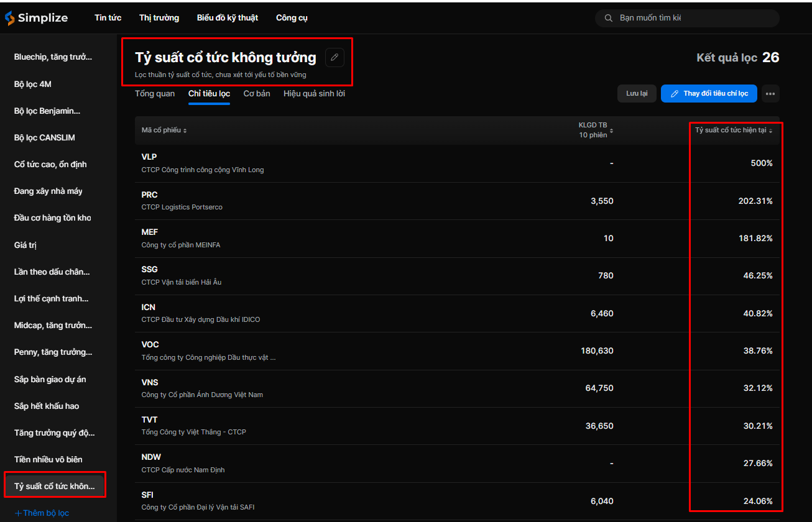Click the SSG stock code
Viewport: 812px width, 522px height.
pos(150,269)
